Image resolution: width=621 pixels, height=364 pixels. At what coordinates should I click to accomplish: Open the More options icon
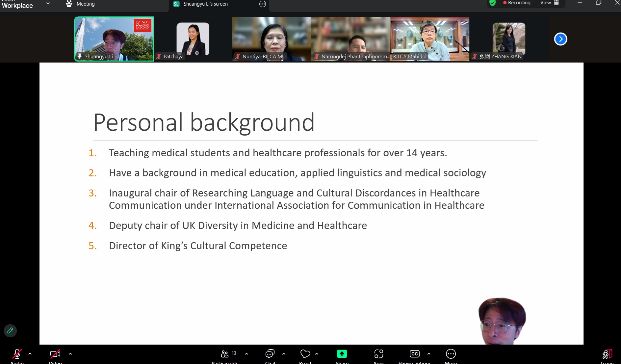point(451,354)
